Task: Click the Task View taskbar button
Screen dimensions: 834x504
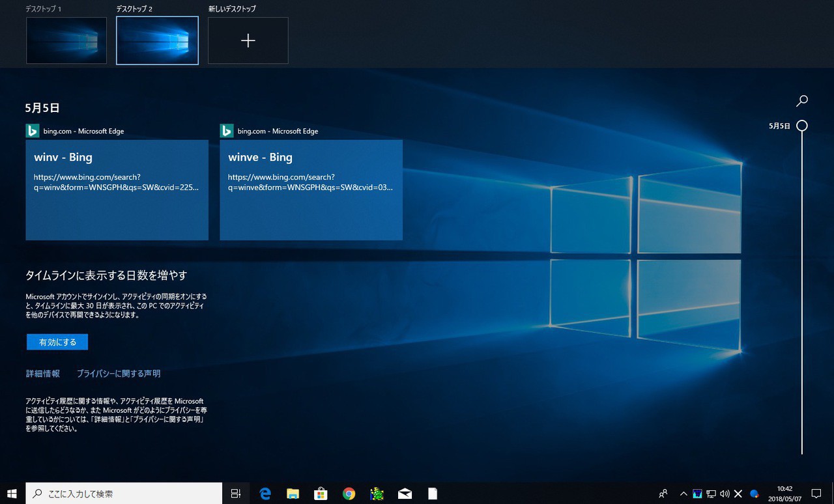Action: point(236,494)
